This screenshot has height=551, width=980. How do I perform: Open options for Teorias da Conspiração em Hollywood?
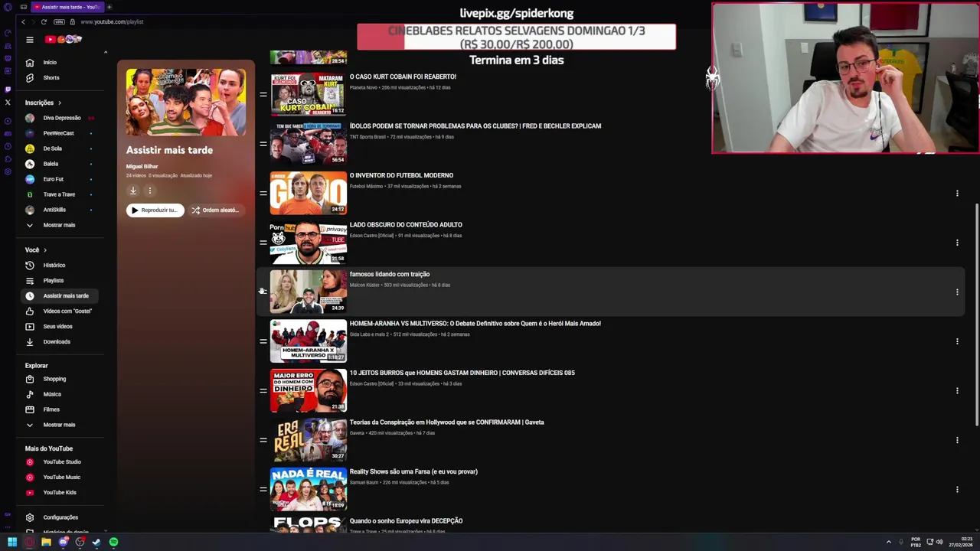957,440
